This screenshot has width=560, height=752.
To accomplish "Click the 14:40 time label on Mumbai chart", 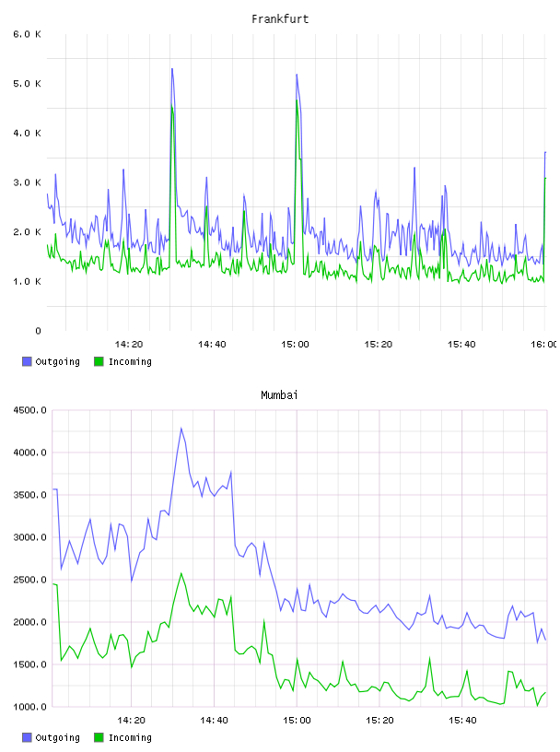I will pos(214,720).
